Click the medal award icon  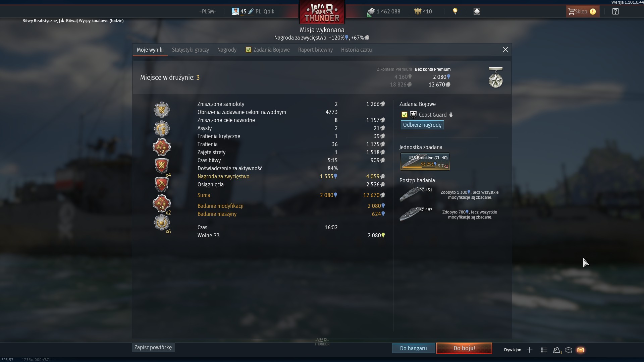(495, 77)
